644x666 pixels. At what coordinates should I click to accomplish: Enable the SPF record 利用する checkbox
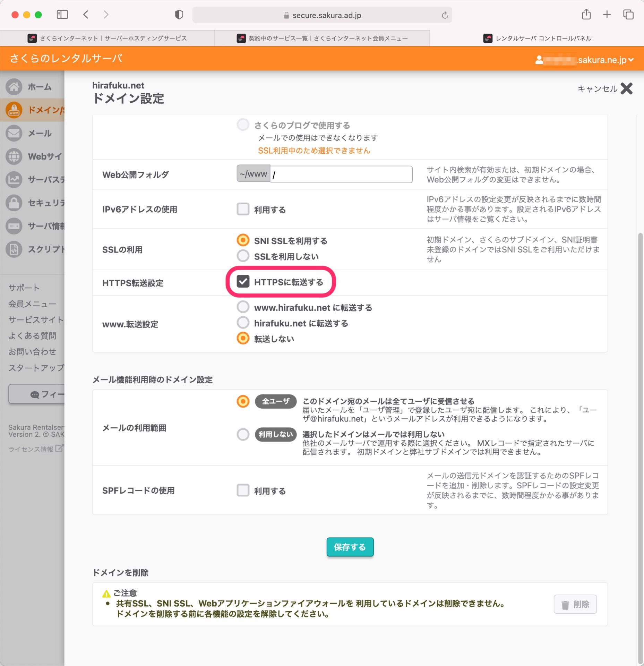(243, 490)
